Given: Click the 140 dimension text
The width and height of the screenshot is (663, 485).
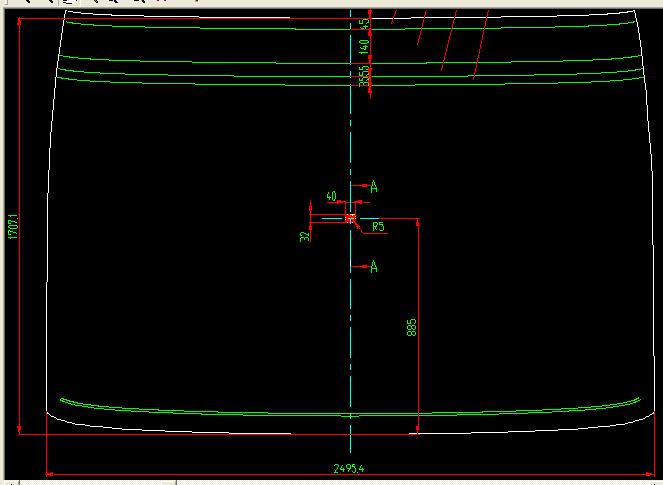Looking at the screenshot, I should (365, 45).
